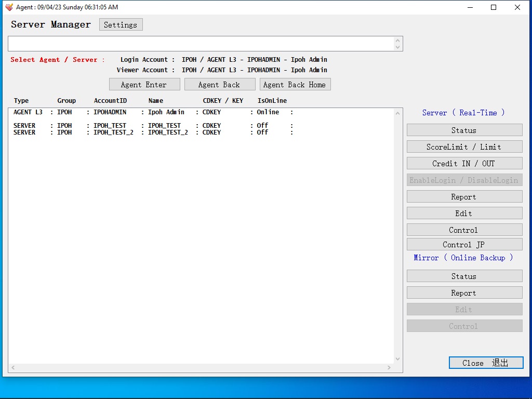Open Mirror backup Status
Image resolution: width=532 pixels, height=399 pixels.
464,276
